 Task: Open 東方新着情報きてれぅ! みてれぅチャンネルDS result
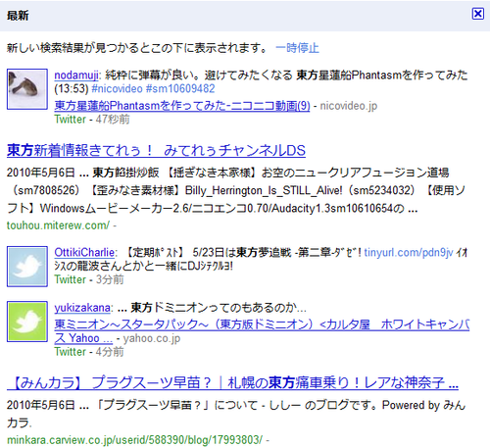tap(156, 150)
